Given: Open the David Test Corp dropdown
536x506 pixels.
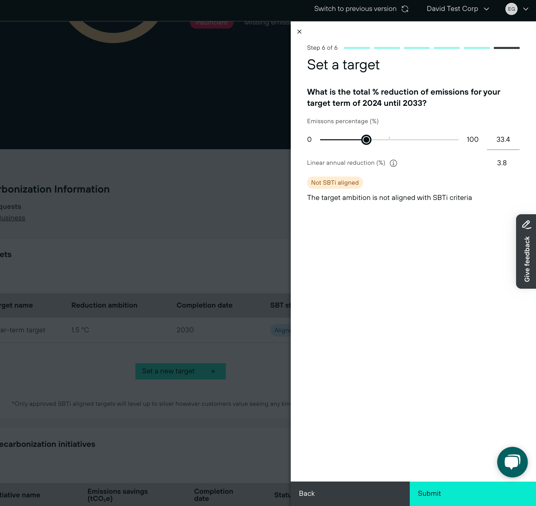Looking at the screenshot, I should tap(457, 9).
